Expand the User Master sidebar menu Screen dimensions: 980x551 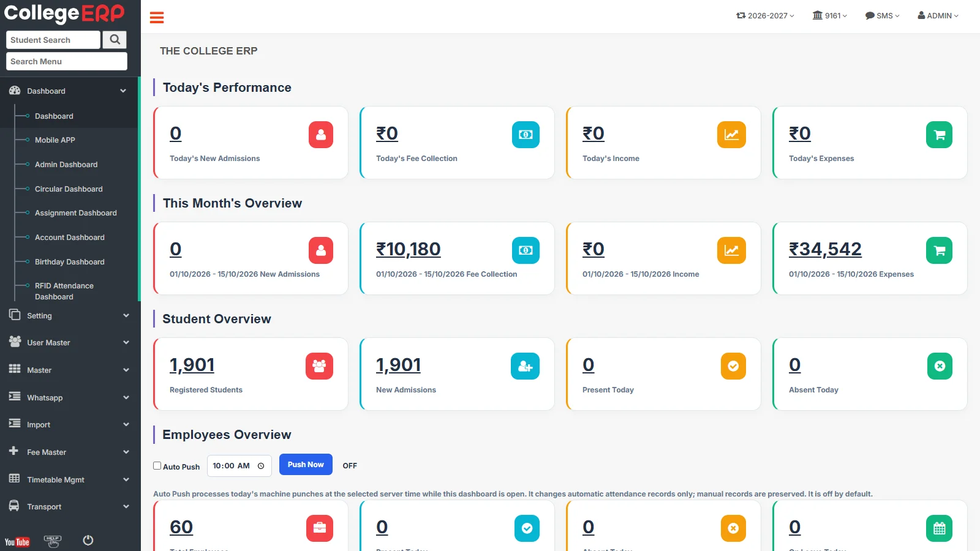coord(69,342)
